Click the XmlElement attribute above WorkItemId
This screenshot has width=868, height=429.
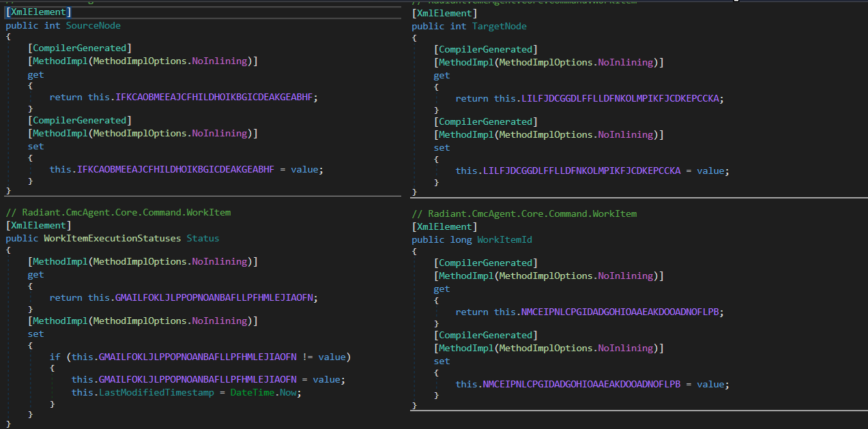coord(444,226)
